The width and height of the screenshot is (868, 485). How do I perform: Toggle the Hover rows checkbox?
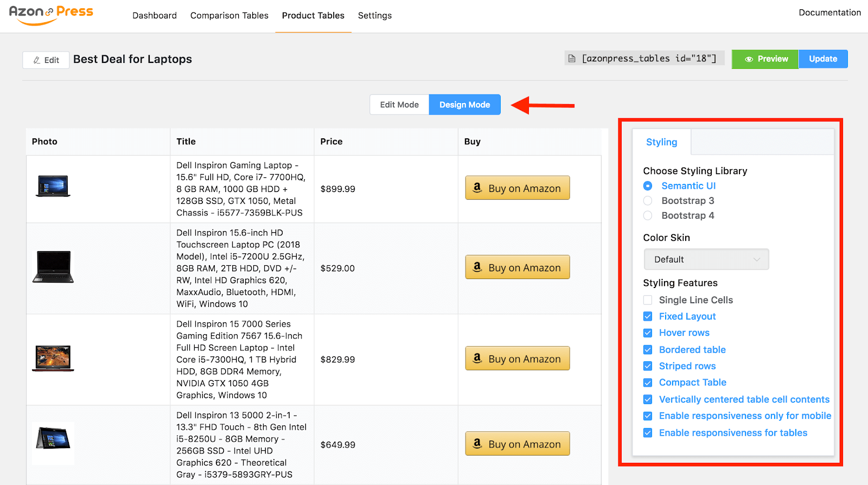(x=648, y=333)
